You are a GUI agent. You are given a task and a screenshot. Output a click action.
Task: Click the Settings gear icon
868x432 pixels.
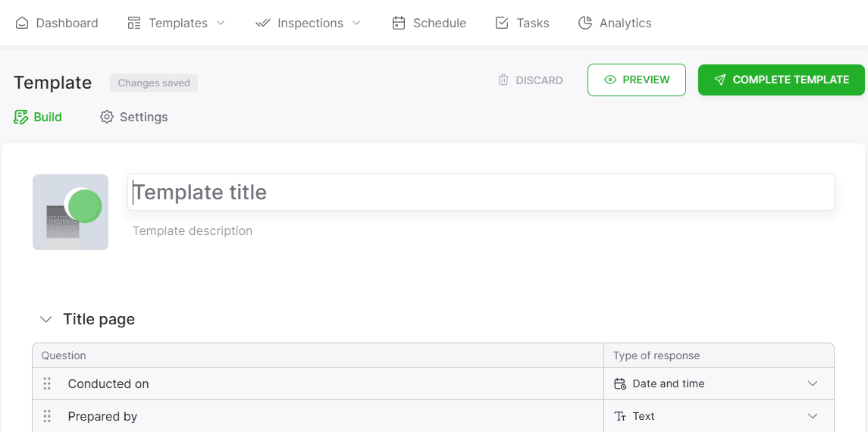(x=106, y=117)
